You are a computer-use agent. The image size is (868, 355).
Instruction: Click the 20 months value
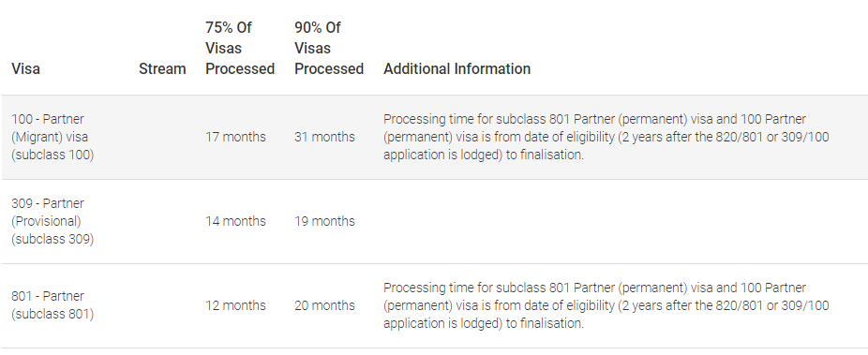pyautogui.click(x=324, y=305)
